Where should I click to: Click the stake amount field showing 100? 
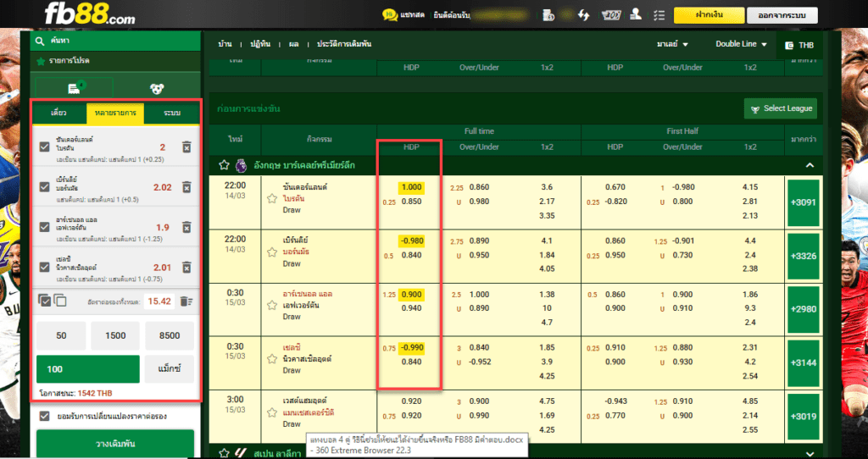pyautogui.click(x=88, y=369)
